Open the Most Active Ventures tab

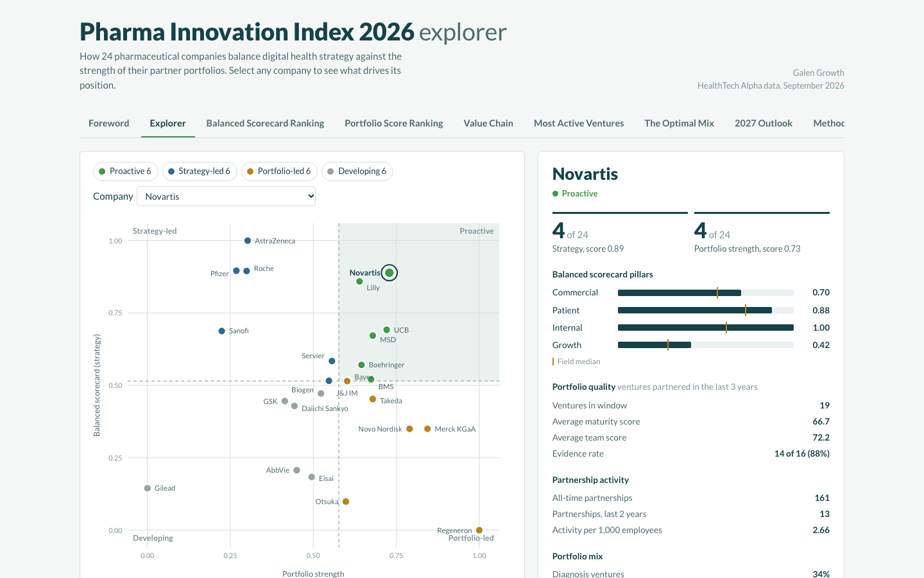(x=579, y=123)
